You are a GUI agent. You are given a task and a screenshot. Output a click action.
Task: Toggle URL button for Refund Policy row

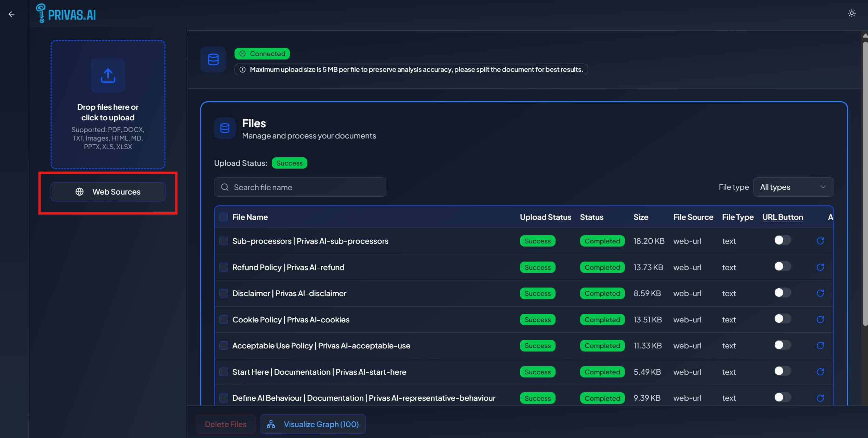click(x=783, y=266)
